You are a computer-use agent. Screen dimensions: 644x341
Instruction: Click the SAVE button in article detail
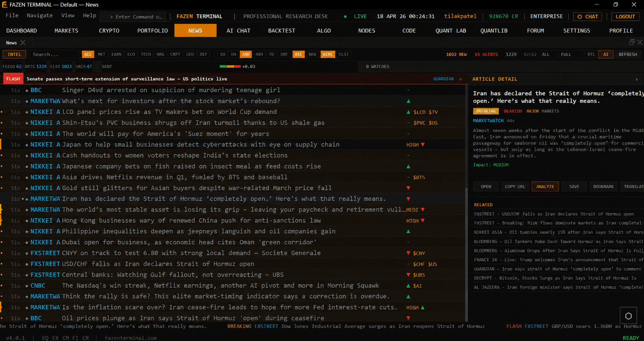tap(574, 187)
